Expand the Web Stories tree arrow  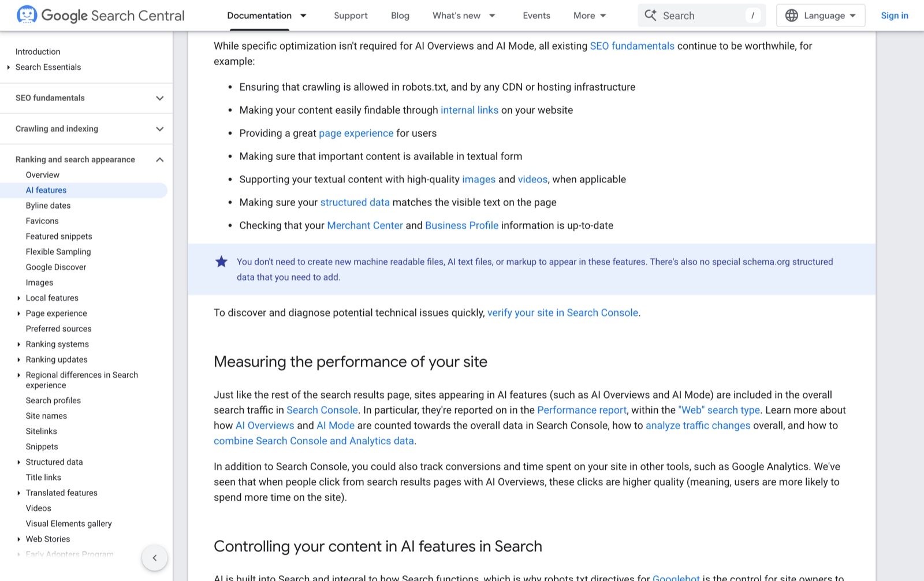click(x=19, y=539)
